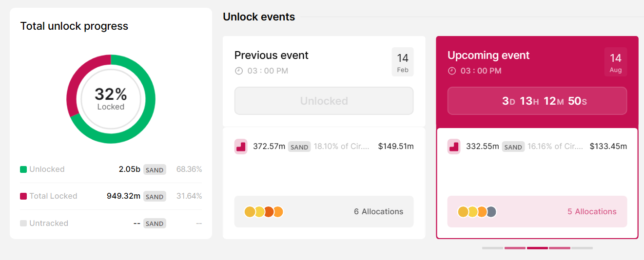The width and height of the screenshot is (644, 260).
Task: Select the first carousel page indicator
Action: [x=492, y=248]
